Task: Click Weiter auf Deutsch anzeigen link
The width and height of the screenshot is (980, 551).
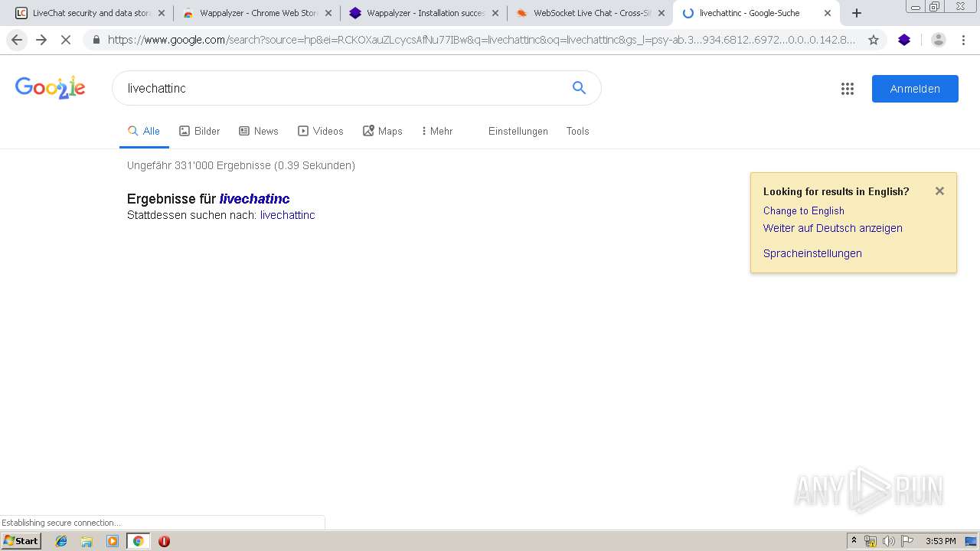Action: click(x=833, y=228)
